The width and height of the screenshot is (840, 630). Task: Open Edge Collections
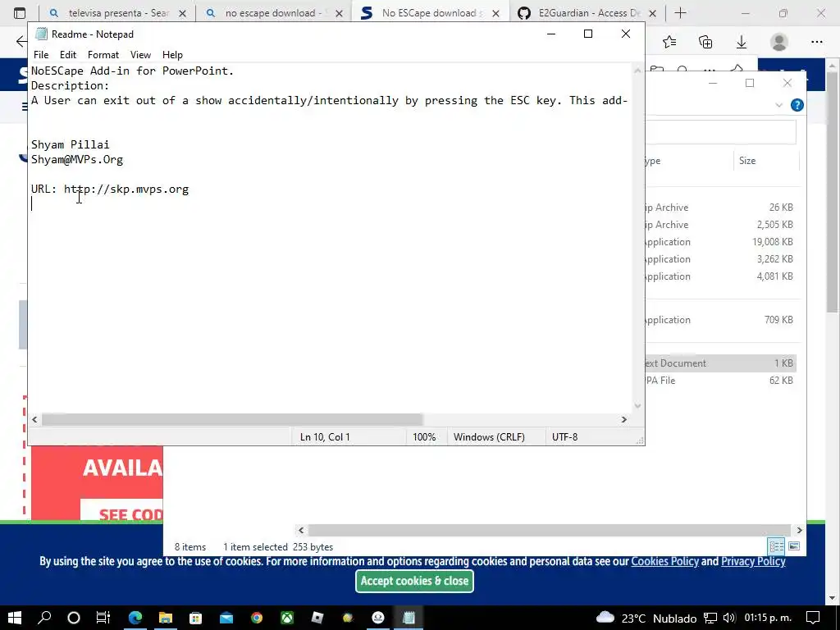click(x=705, y=41)
